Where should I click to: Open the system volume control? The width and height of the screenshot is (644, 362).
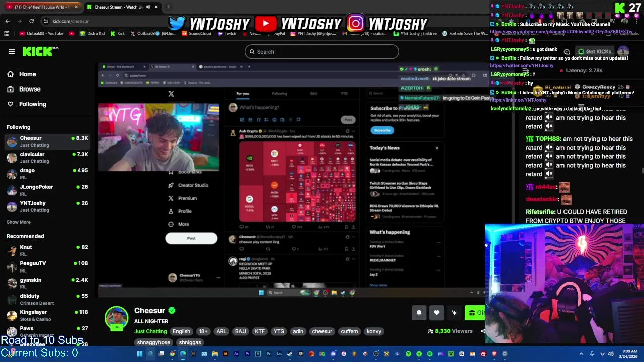[x=611, y=354]
